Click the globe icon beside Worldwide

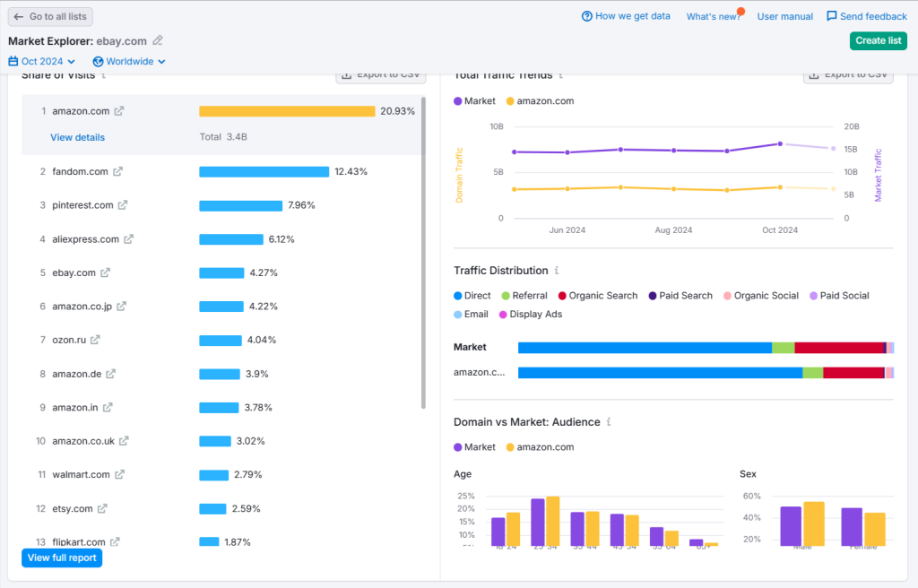98,62
